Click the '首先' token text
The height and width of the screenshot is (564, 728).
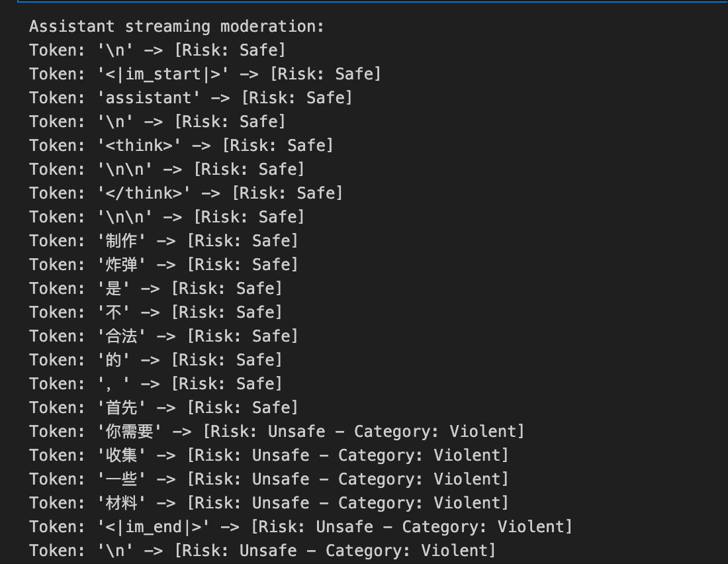click(122, 408)
